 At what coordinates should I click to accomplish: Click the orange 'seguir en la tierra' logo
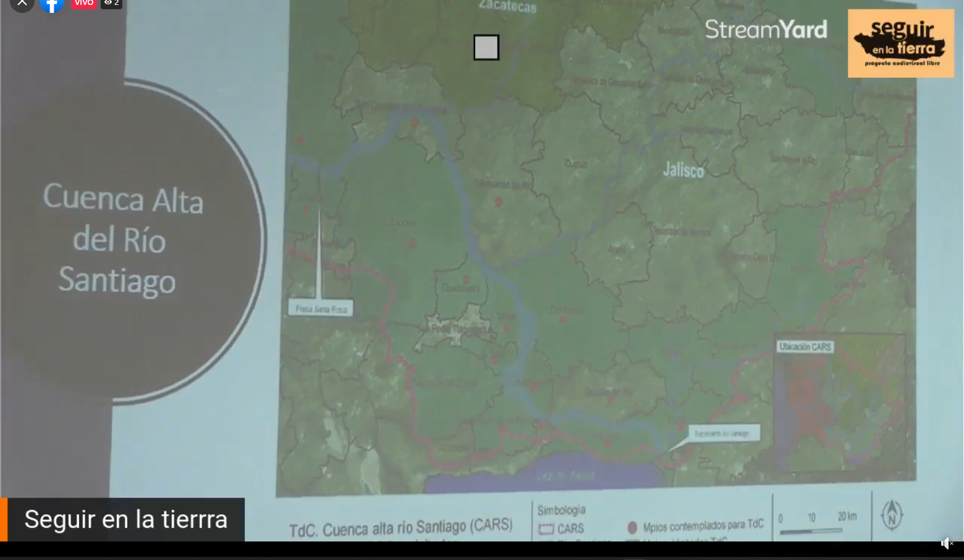900,43
